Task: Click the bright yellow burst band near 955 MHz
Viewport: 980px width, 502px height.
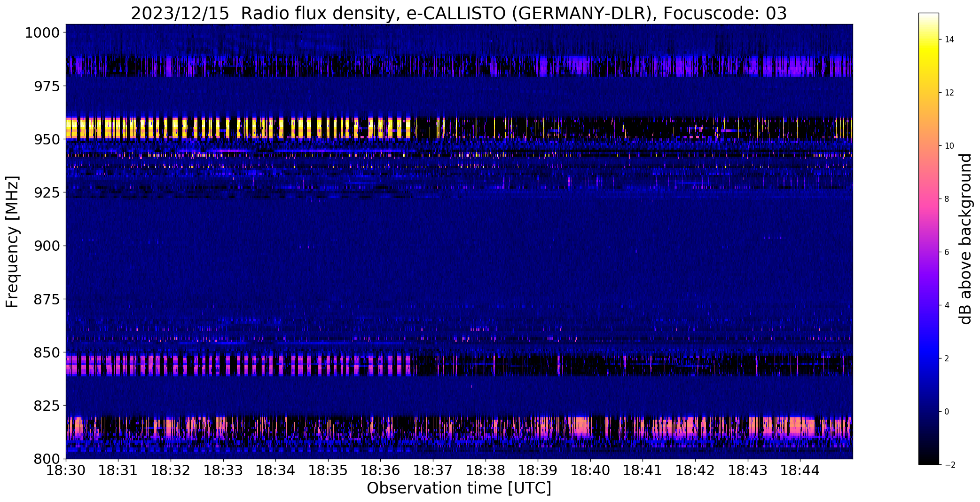Action: pos(238,128)
